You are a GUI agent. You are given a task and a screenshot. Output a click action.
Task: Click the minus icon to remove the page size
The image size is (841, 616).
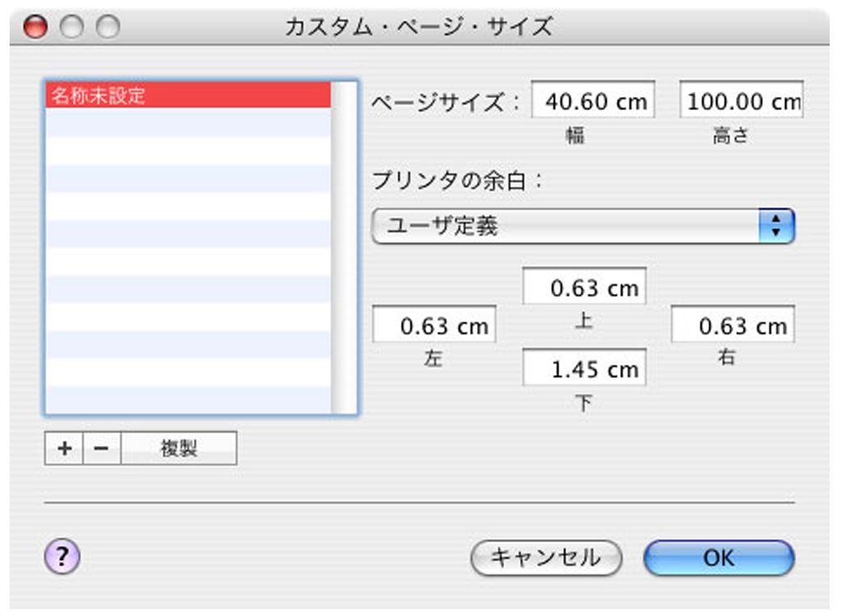pos(101,449)
